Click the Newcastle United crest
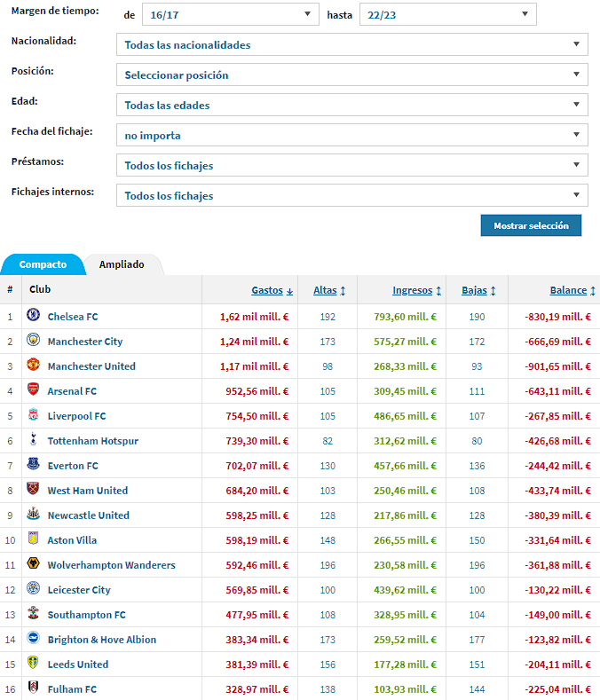This screenshot has width=600, height=700. point(33,514)
